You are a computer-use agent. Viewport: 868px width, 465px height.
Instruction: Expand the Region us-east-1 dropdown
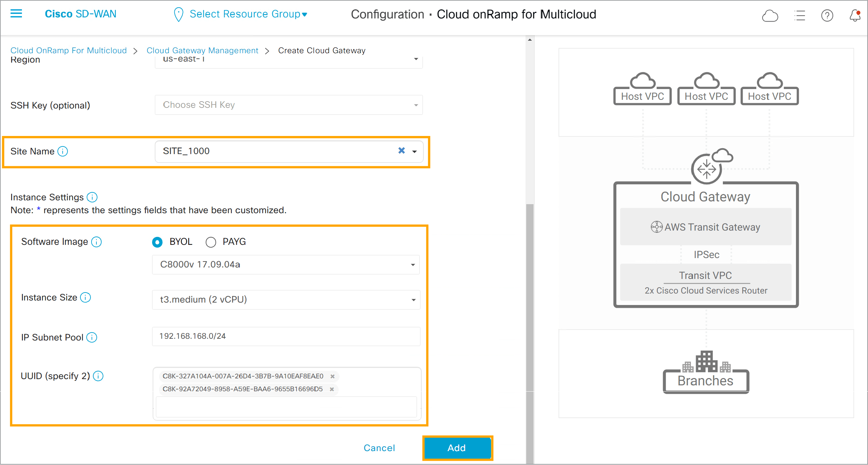pyautogui.click(x=416, y=59)
